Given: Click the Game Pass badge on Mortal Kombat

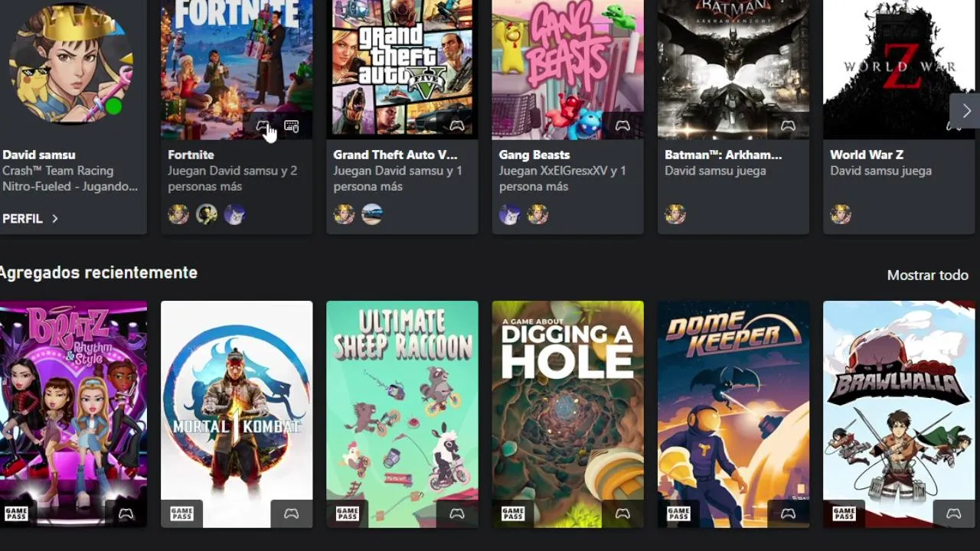Looking at the screenshot, I should 181,514.
